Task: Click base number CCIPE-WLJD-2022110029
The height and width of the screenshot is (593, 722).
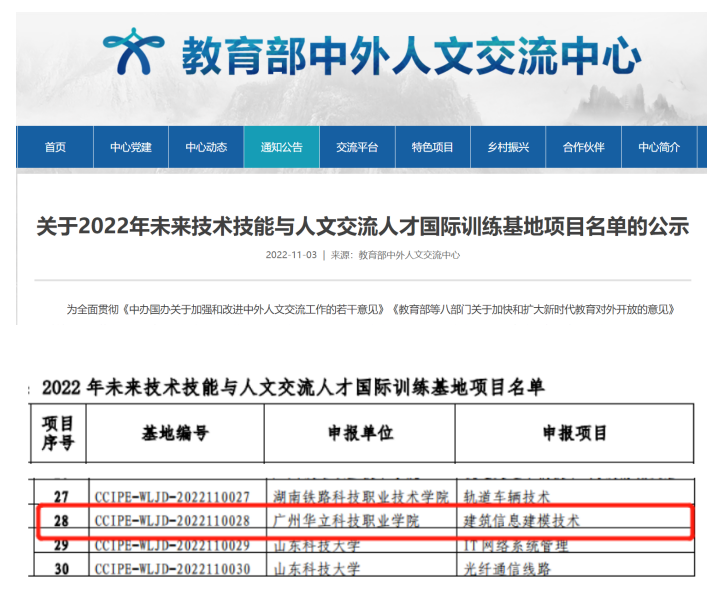Action: [x=172, y=545]
